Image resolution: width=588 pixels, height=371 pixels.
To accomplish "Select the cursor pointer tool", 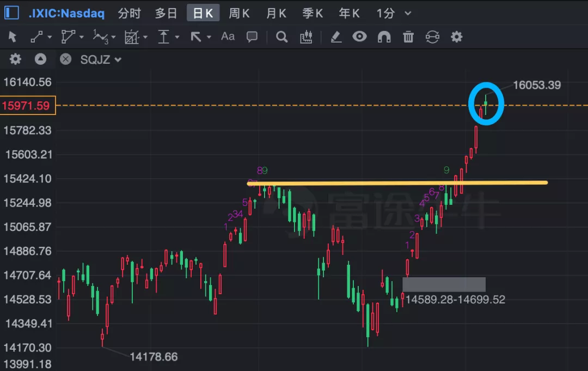I will point(13,37).
